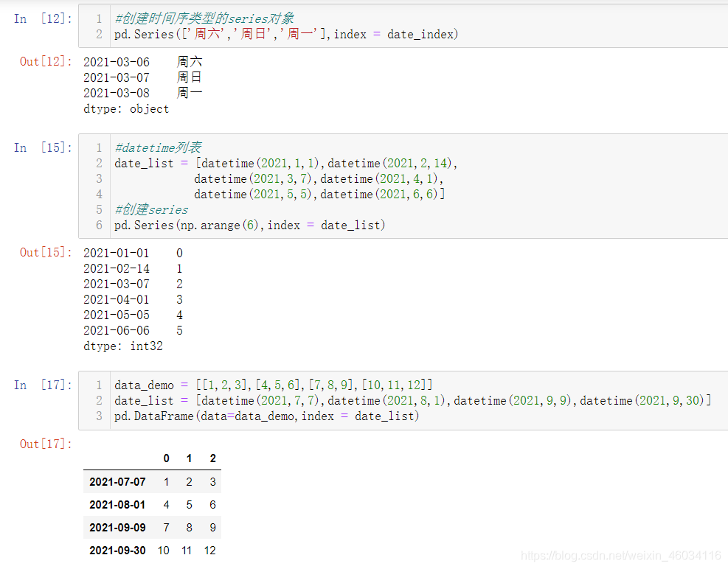Click DataFrame column header '1'
This screenshot has height=569, width=728.
click(x=189, y=458)
